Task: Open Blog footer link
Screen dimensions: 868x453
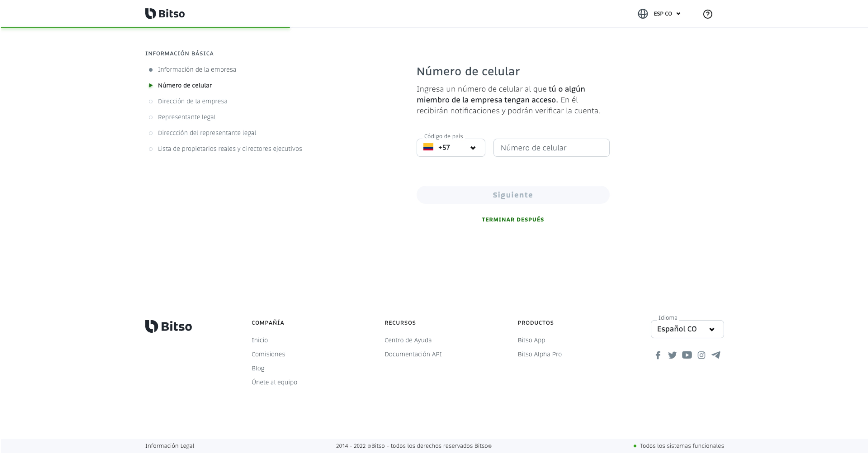Action: [258, 368]
